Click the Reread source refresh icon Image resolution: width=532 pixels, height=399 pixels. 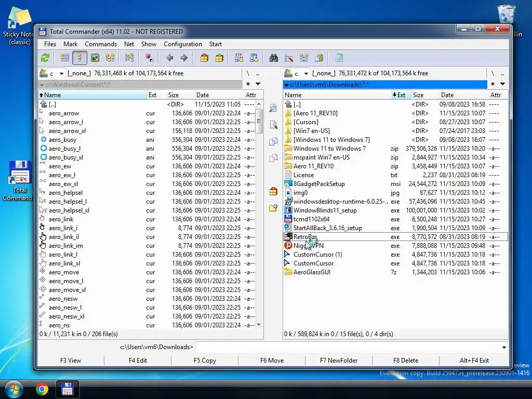pos(45,58)
